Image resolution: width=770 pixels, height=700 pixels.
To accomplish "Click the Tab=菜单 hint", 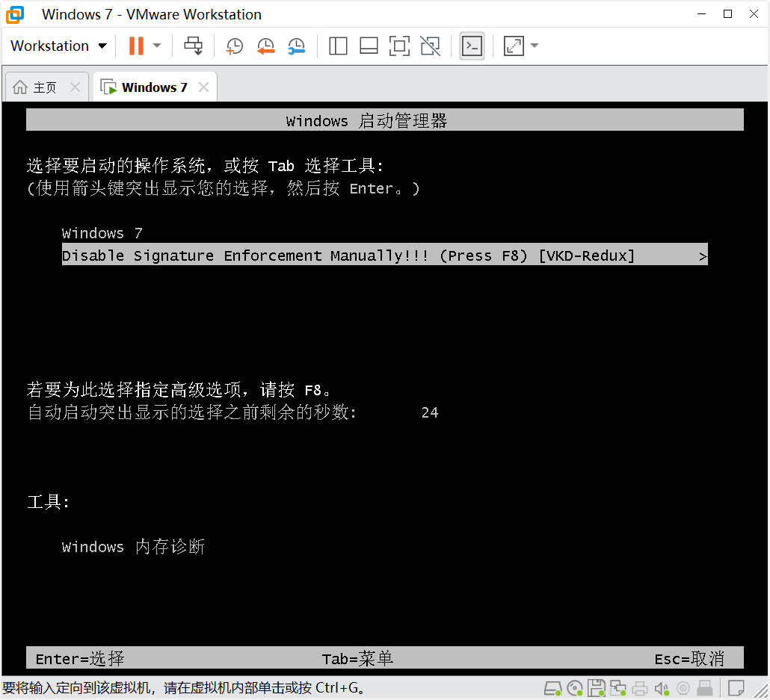I will click(357, 658).
